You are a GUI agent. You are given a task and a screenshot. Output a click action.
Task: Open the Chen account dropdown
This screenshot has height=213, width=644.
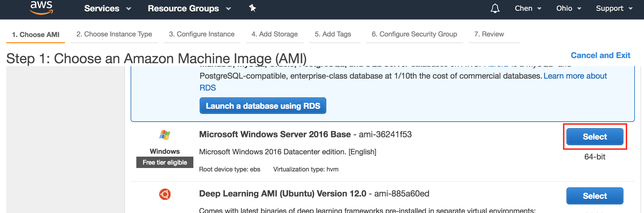tap(528, 9)
